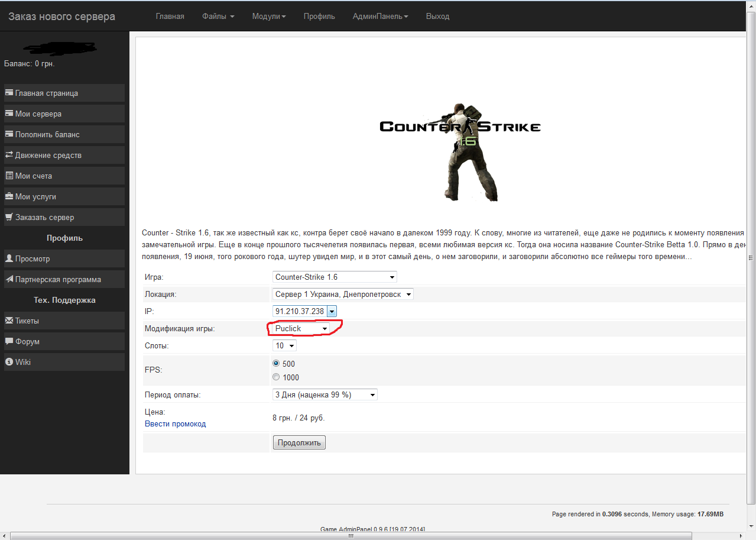This screenshot has height=540, width=756.
Task: Open Пополнить баланс in the sidebar
Action: [x=64, y=134]
